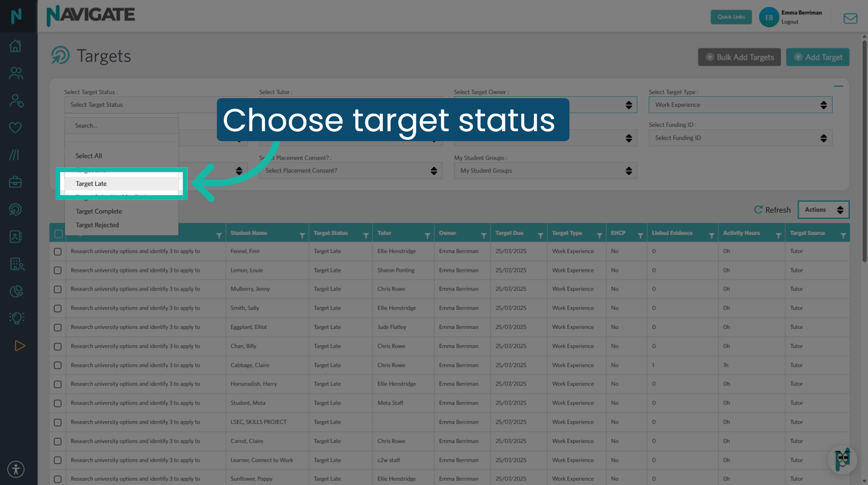Tick checkbox for Mulberry, Jenny row

tap(57, 290)
